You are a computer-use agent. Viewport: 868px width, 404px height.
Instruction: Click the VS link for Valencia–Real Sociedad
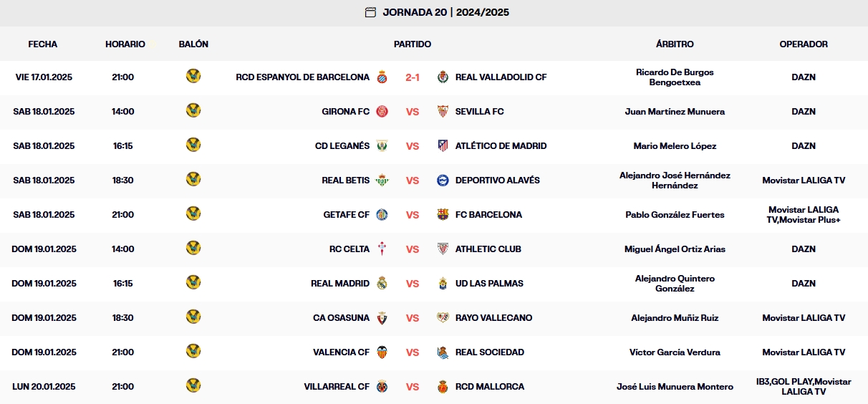pos(413,352)
